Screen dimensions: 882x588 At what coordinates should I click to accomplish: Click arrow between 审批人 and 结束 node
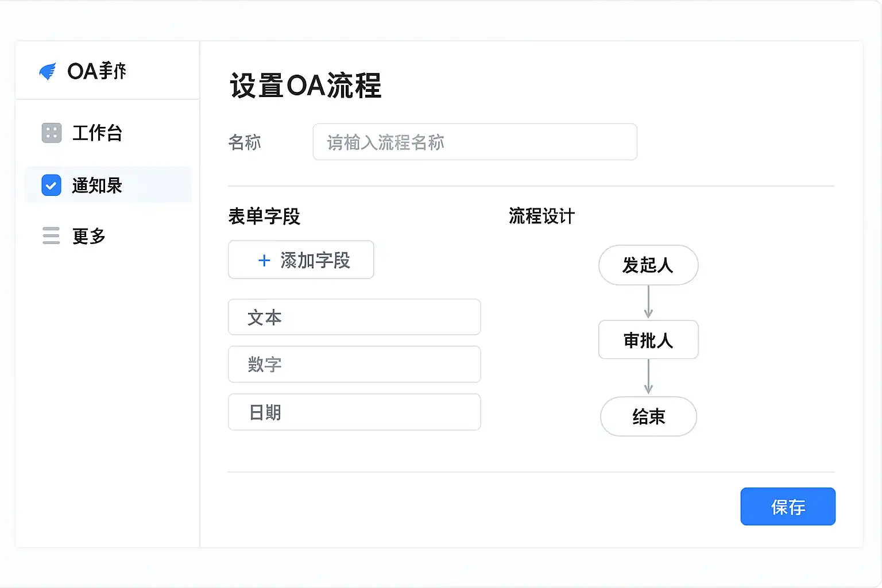648,377
